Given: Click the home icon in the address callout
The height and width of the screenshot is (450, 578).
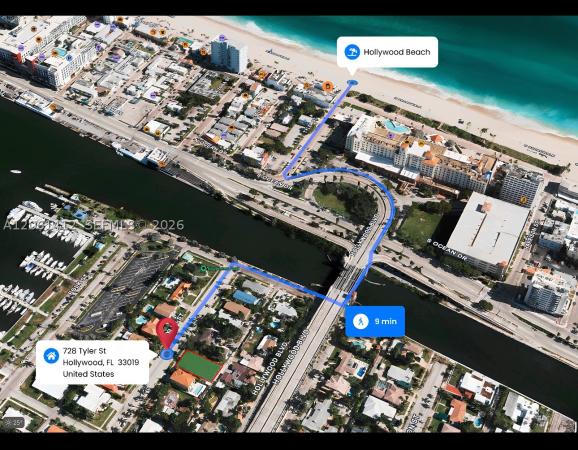Looking at the screenshot, I should [x=51, y=356].
